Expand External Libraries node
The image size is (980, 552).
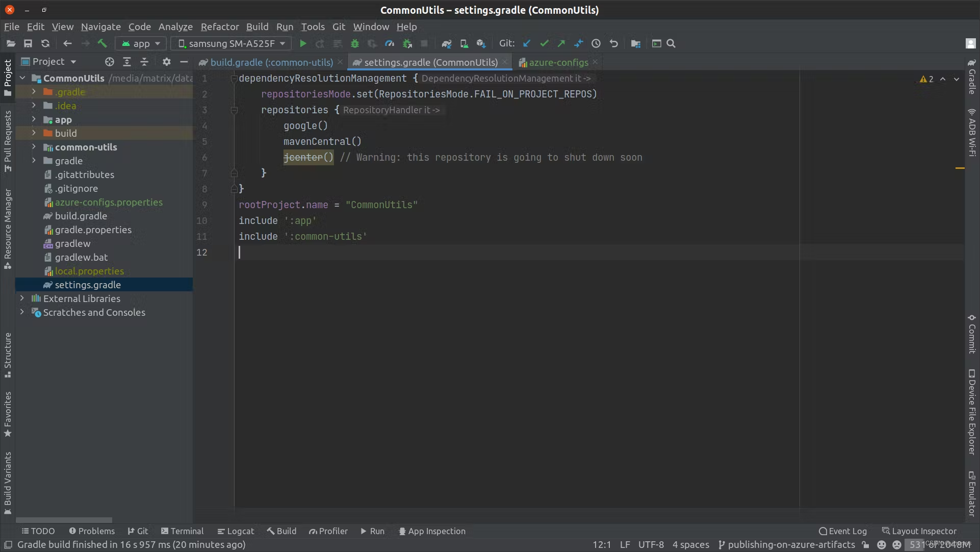pyautogui.click(x=22, y=298)
